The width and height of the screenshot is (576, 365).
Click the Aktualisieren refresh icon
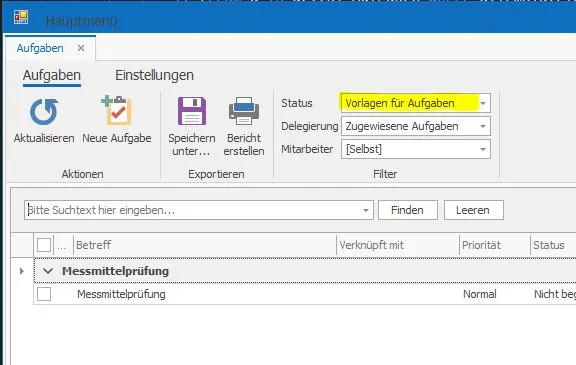(x=44, y=112)
